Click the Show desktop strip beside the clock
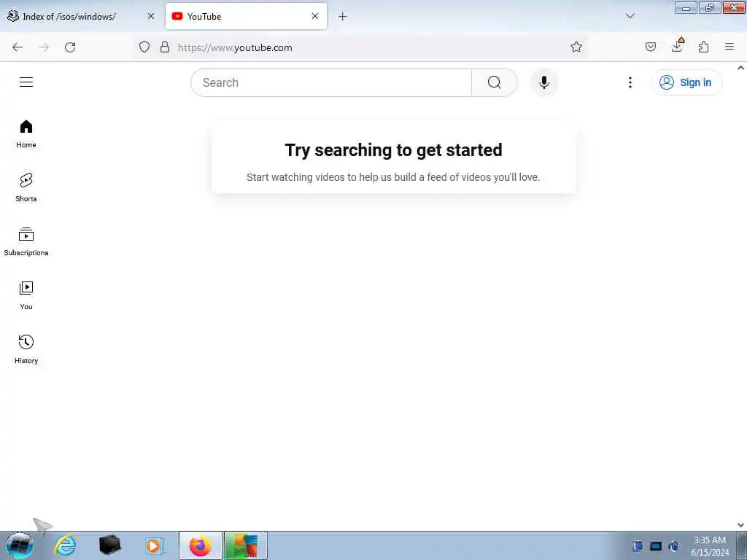Screen dimensions: 747x560 click(741, 545)
